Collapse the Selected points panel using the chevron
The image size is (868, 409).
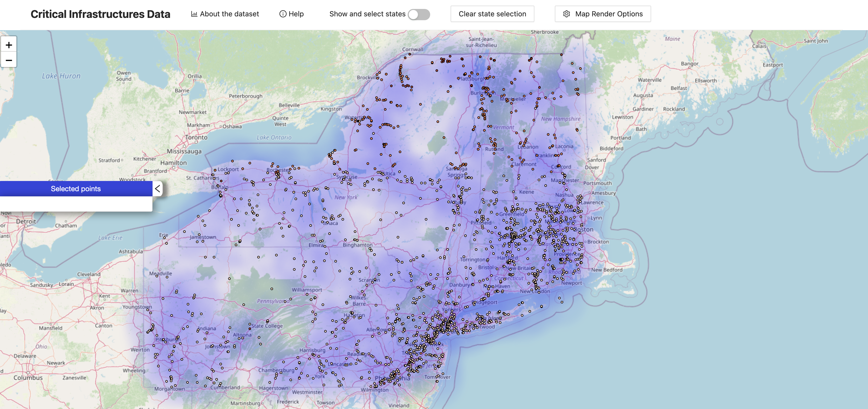click(157, 188)
